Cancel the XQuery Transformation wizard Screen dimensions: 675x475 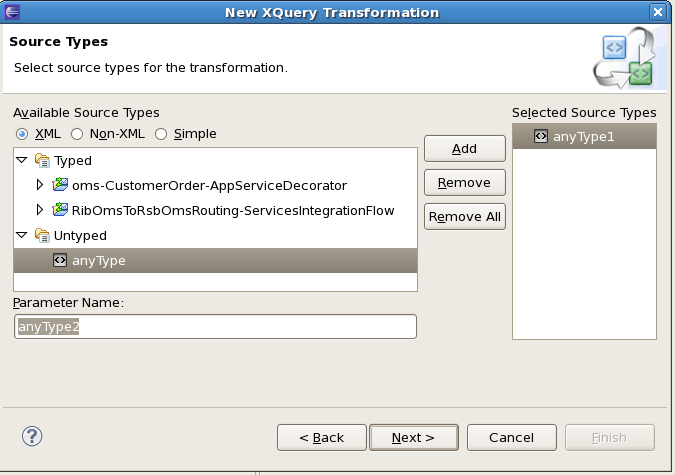[x=511, y=438]
